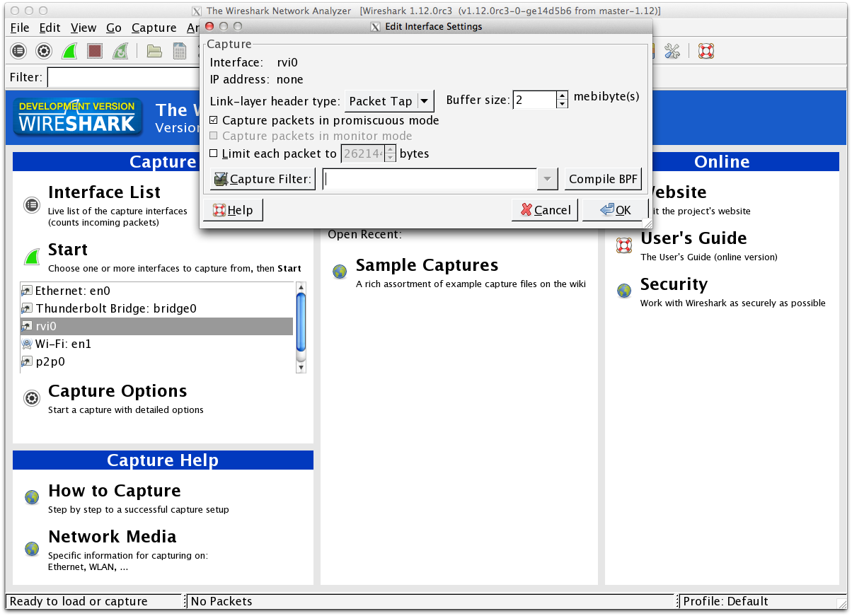Click the restart capture toolbar icon
Screen dimensions: 852x616
pyautogui.click(x=120, y=51)
